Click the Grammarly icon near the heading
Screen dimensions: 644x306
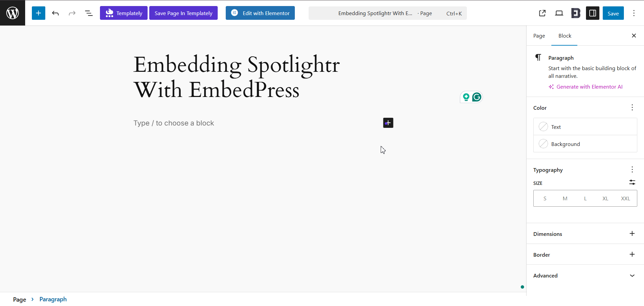click(477, 97)
